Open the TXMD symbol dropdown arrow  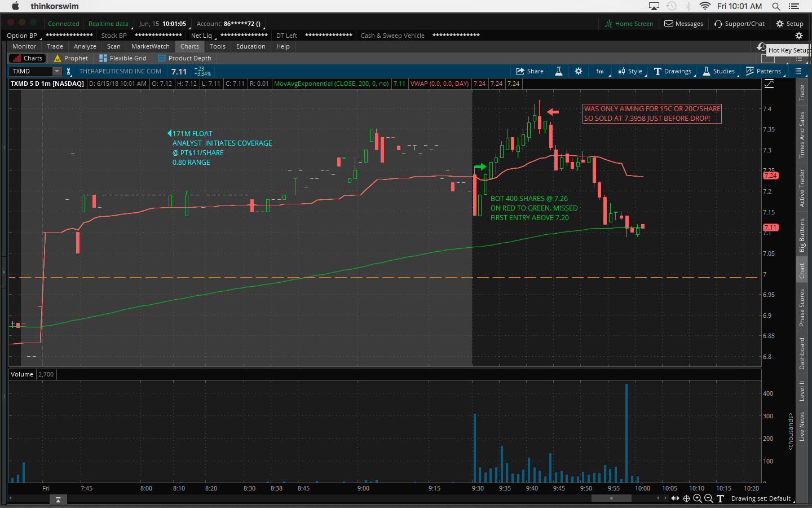(57, 71)
